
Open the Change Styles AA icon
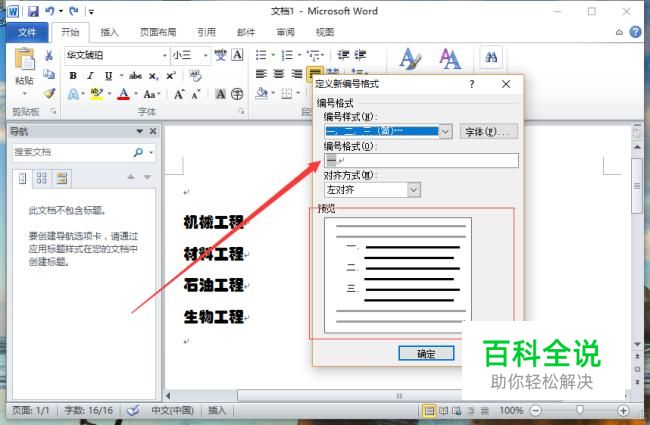(x=450, y=58)
